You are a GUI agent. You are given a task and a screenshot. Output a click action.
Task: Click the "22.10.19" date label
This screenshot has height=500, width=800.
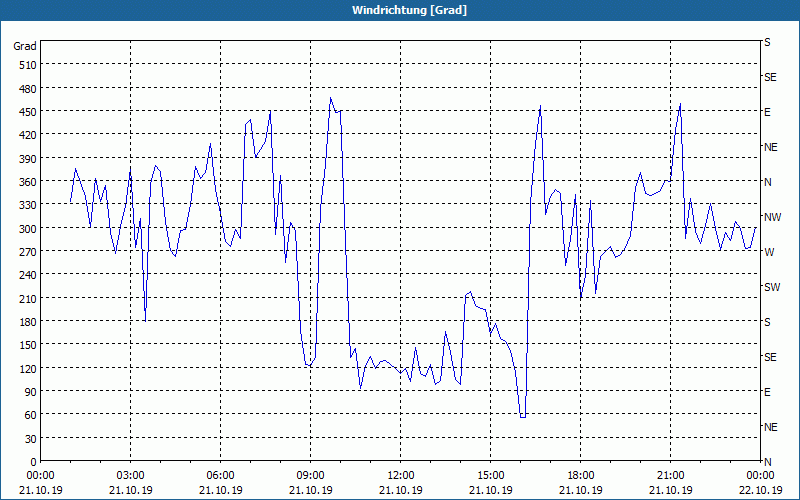[760, 490]
